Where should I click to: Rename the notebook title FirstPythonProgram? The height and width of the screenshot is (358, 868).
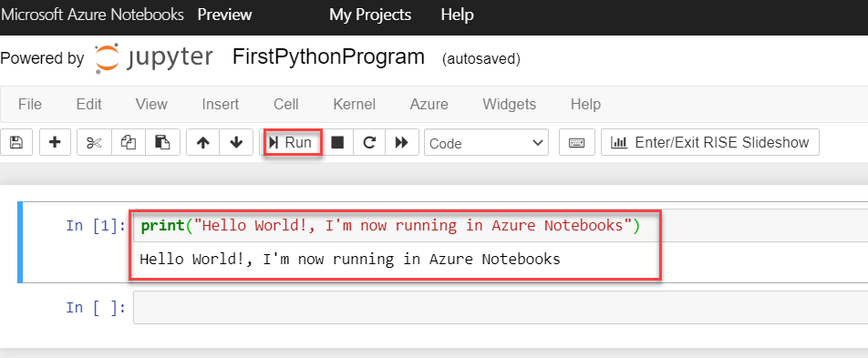click(328, 57)
